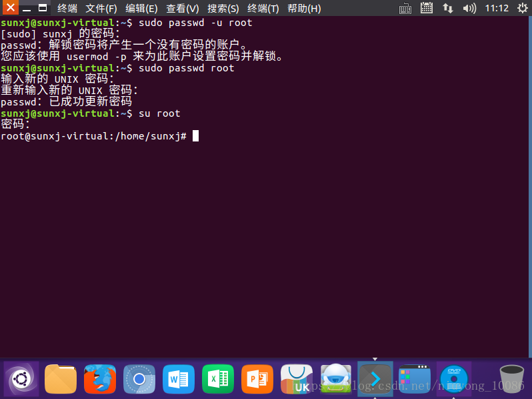Click the 'passwd: 解锁密码将产生一个没有密码的账户。' line
Screen dimensions: 532x399
[123, 45]
